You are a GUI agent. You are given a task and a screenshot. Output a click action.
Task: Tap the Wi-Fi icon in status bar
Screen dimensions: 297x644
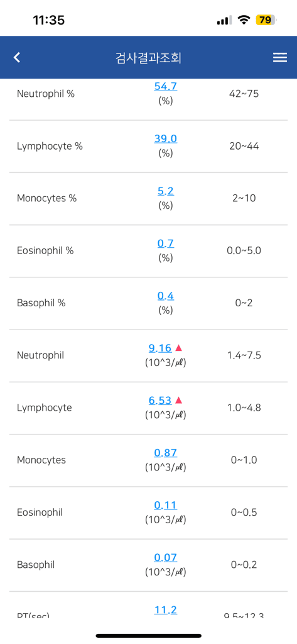pyautogui.click(x=244, y=19)
